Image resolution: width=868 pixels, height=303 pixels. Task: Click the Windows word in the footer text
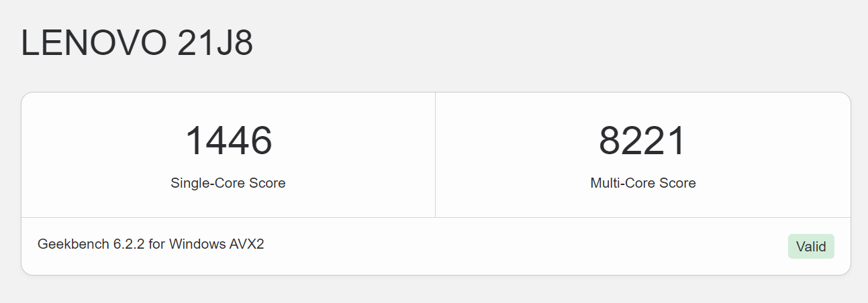click(198, 244)
